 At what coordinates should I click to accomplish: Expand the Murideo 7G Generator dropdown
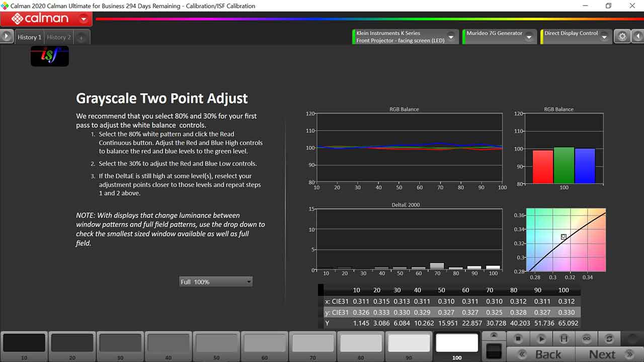click(x=529, y=37)
